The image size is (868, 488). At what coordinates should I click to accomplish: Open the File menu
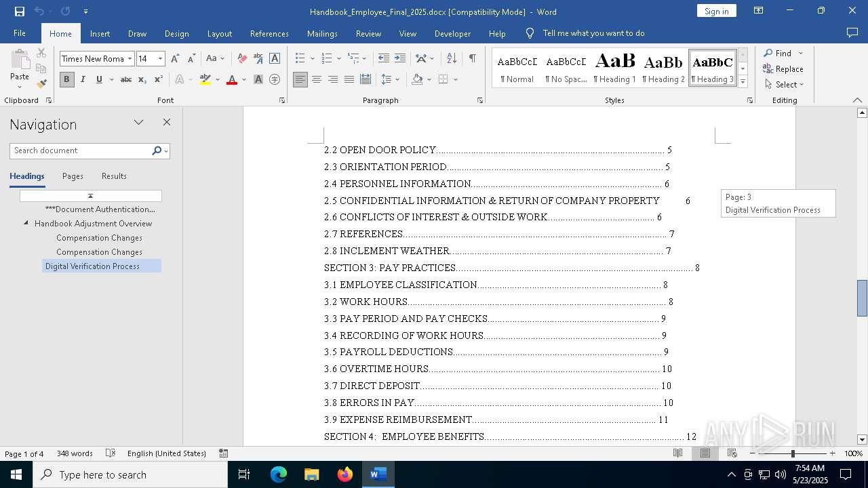point(20,33)
